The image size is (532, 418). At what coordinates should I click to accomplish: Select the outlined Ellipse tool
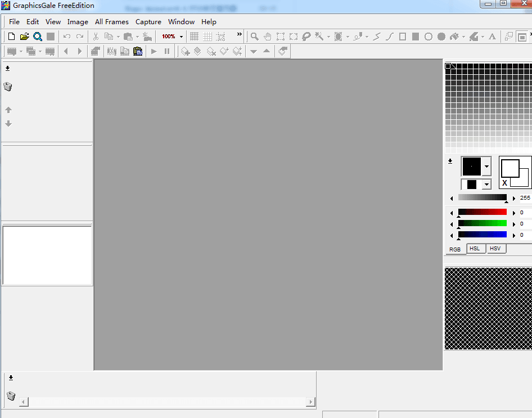(429, 37)
